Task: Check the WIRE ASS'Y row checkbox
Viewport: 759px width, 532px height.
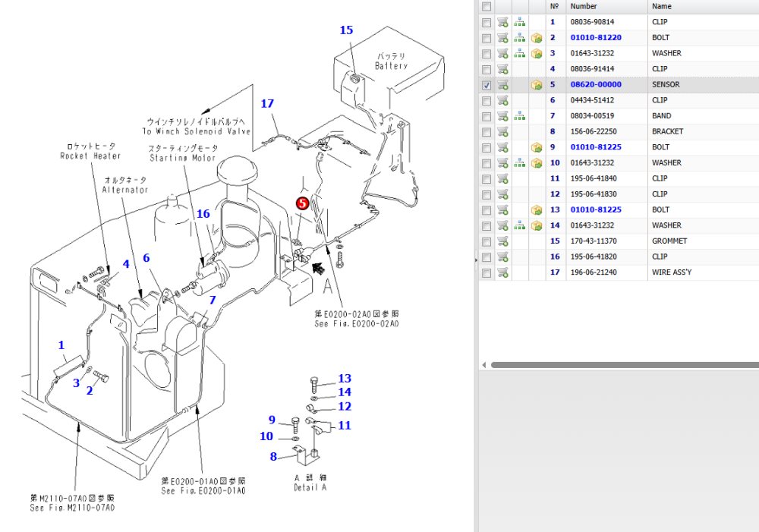Action: (487, 273)
